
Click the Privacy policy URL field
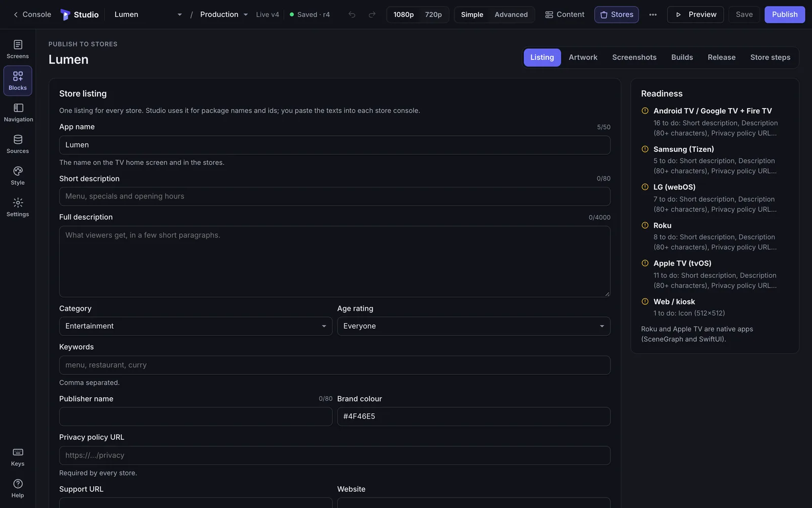[x=334, y=456]
